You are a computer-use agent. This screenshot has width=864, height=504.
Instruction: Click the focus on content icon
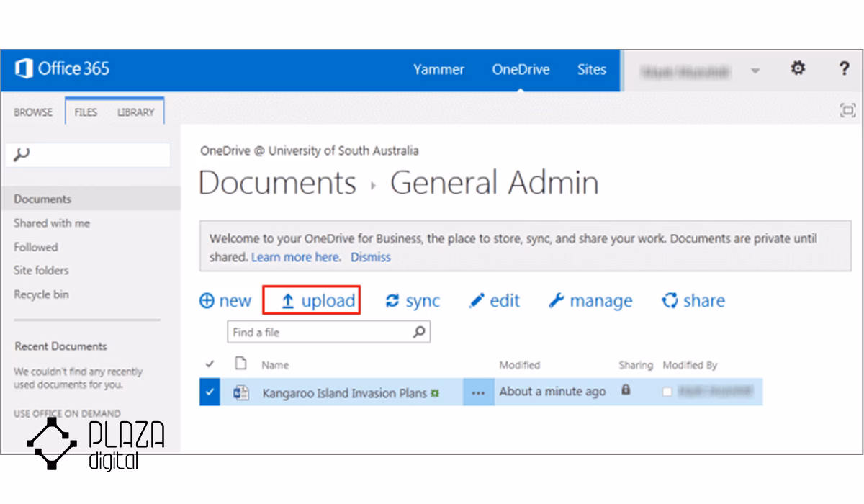[x=848, y=110]
